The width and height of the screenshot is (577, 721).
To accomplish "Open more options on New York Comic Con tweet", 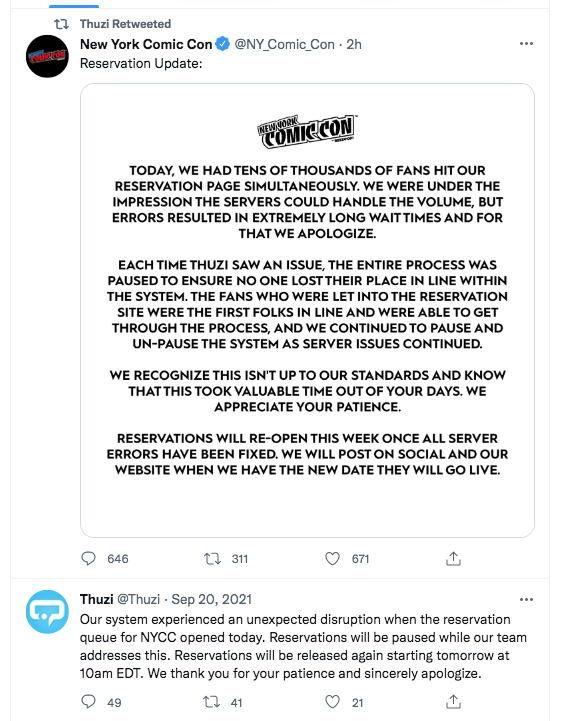I will [x=526, y=44].
